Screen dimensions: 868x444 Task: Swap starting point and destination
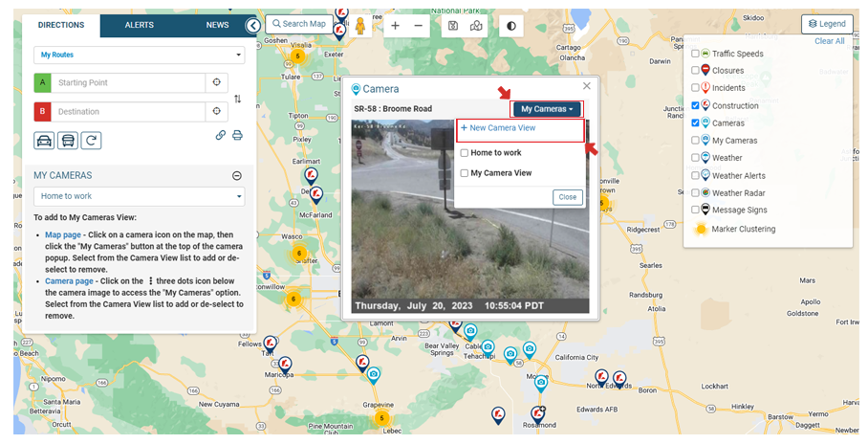[237, 99]
